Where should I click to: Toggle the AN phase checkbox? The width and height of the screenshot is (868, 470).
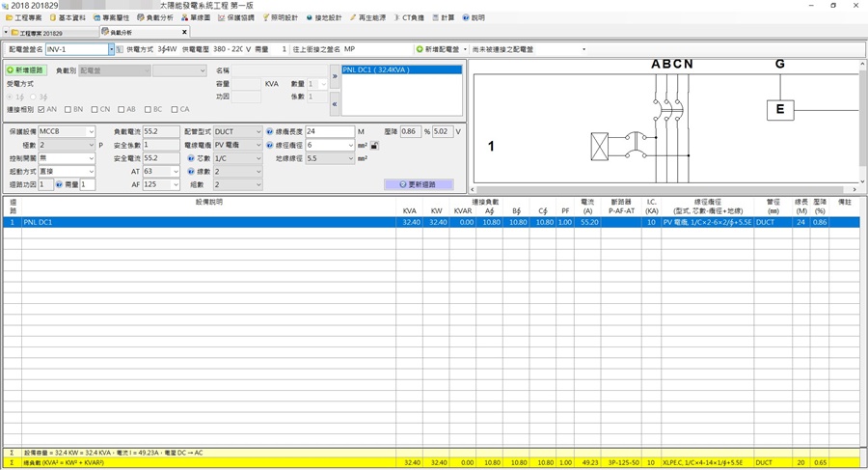[41, 110]
